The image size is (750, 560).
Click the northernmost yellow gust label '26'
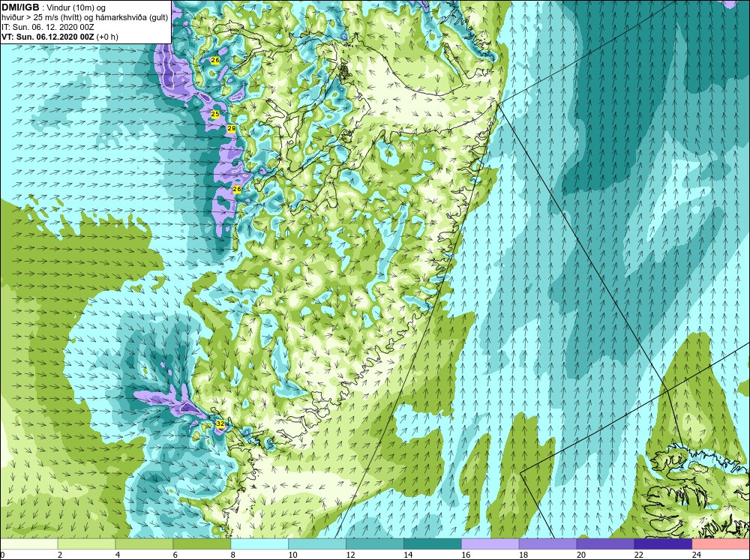pos(215,60)
